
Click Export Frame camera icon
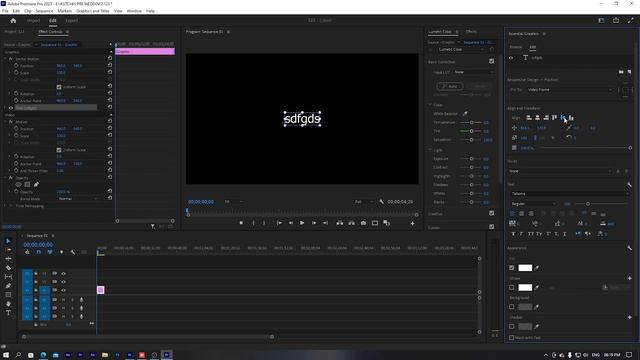click(363, 223)
